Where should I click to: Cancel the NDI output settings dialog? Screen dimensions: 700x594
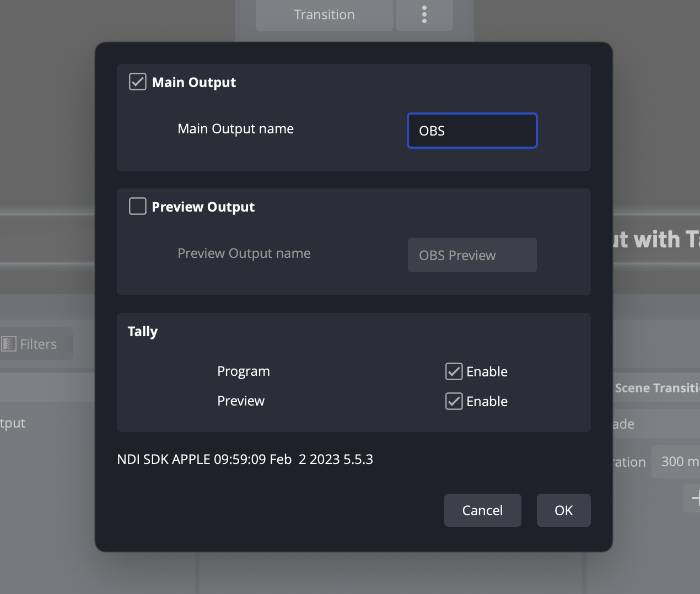(x=483, y=510)
